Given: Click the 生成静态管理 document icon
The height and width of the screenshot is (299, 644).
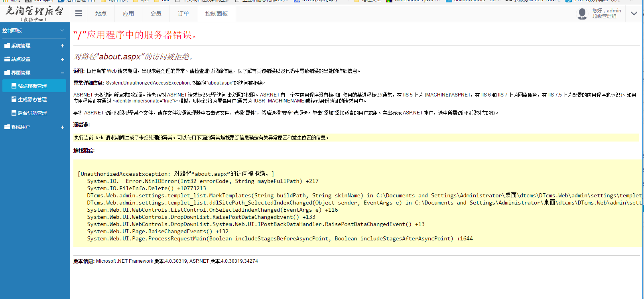Looking at the screenshot, I should tap(14, 99).
